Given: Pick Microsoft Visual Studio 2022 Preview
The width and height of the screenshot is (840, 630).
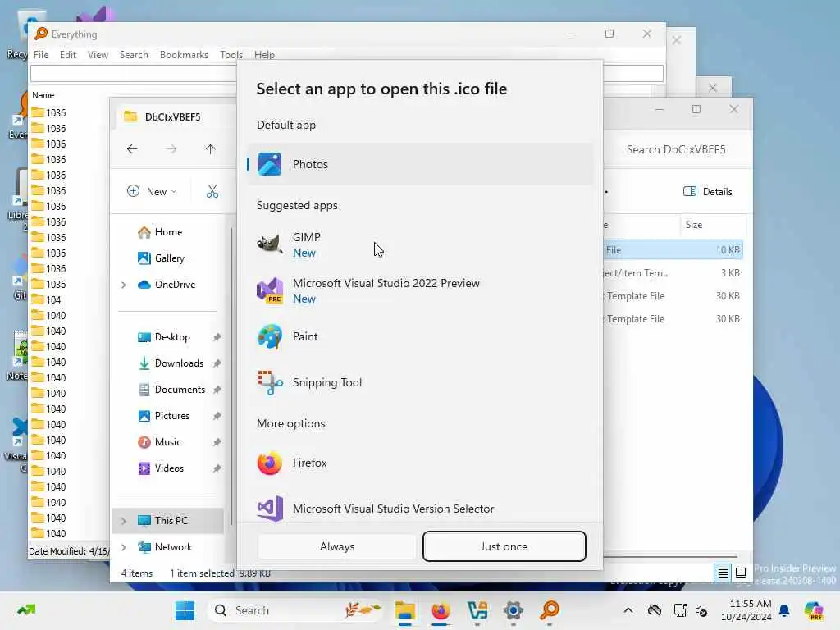Looking at the screenshot, I should click(x=420, y=291).
